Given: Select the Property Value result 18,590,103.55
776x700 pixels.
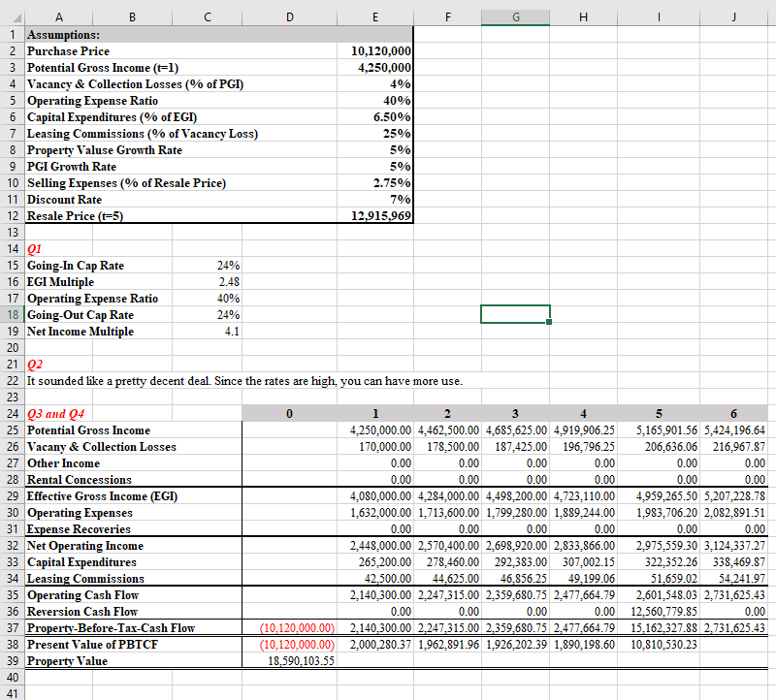Looking at the screenshot, I should click(299, 660).
